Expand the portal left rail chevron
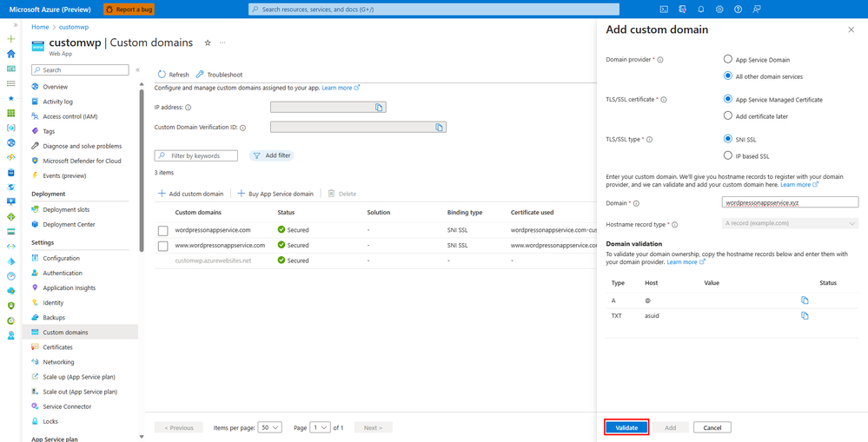 [15, 25]
